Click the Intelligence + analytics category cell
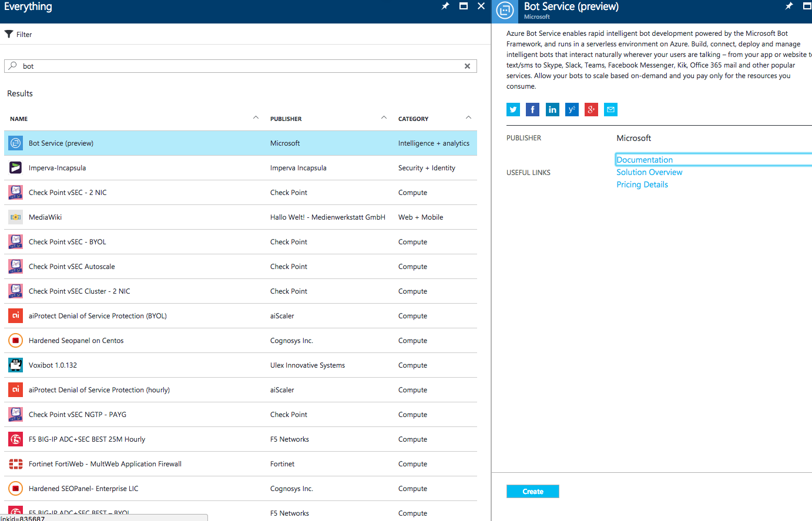 pyautogui.click(x=434, y=143)
